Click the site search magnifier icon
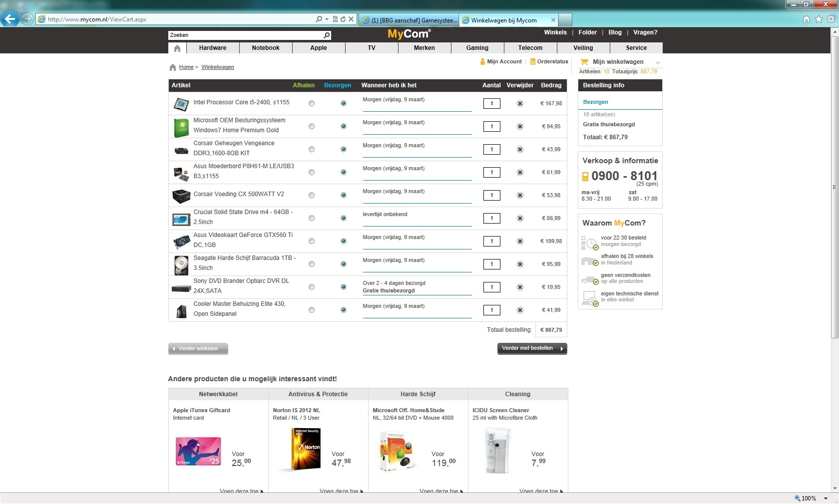 click(x=327, y=35)
